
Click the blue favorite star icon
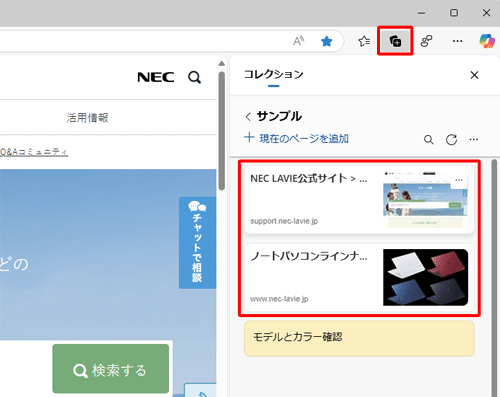coord(326,41)
